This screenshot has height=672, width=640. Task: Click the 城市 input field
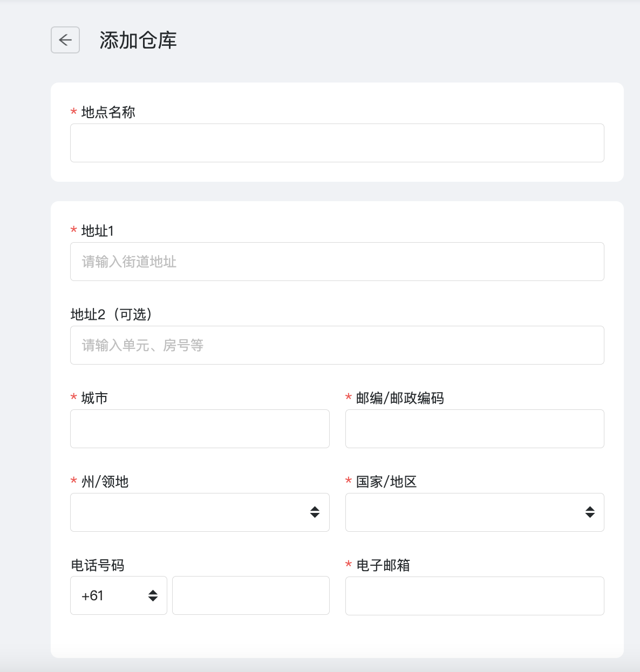click(x=200, y=429)
